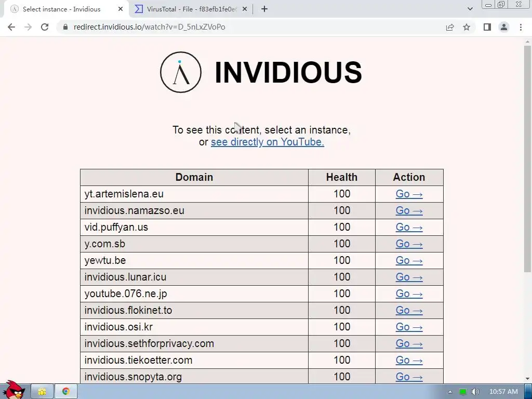Close the Select instance - Invidious tab

click(x=121, y=9)
